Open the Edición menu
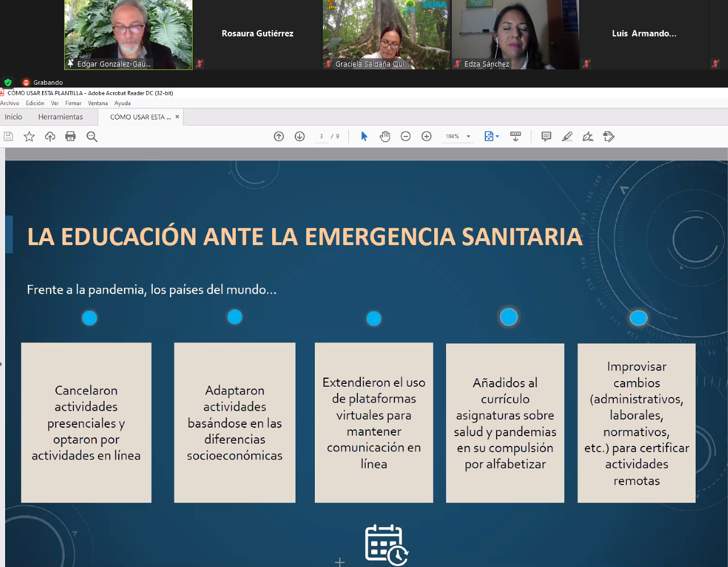This screenshot has width=728, height=567. 35,104
